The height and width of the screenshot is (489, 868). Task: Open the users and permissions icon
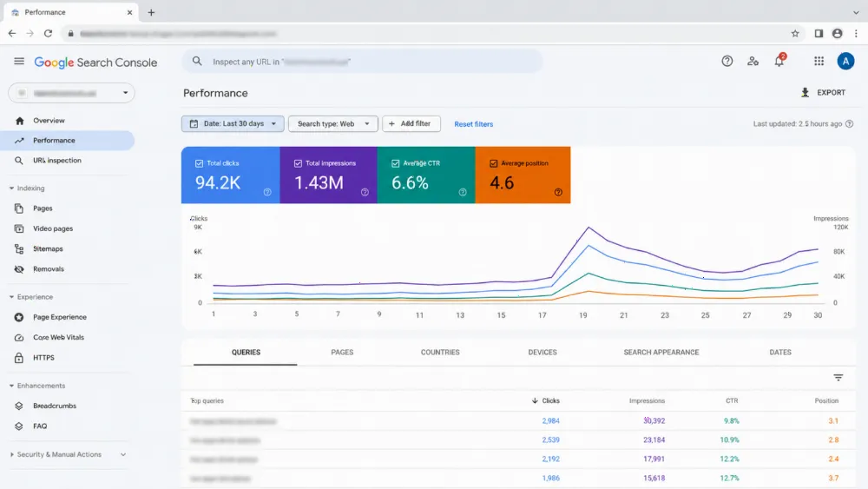[x=753, y=62]
